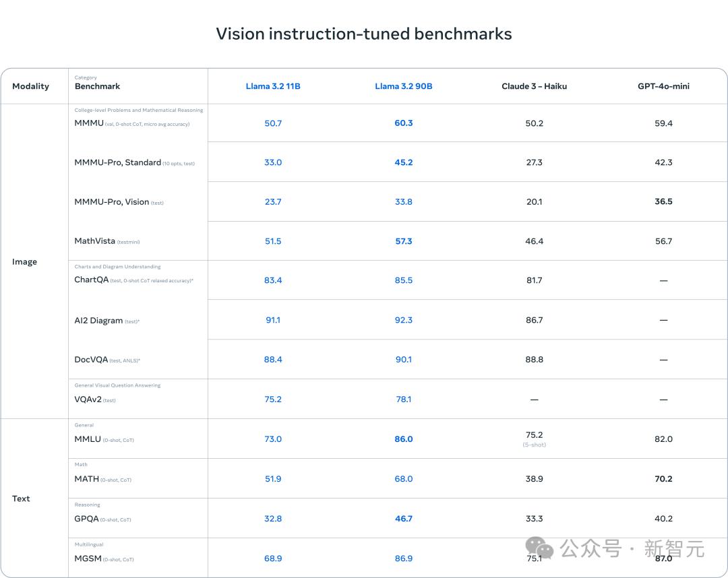
Task: Click the MathVista benchmark name
Action: click(x=95, y=241)
